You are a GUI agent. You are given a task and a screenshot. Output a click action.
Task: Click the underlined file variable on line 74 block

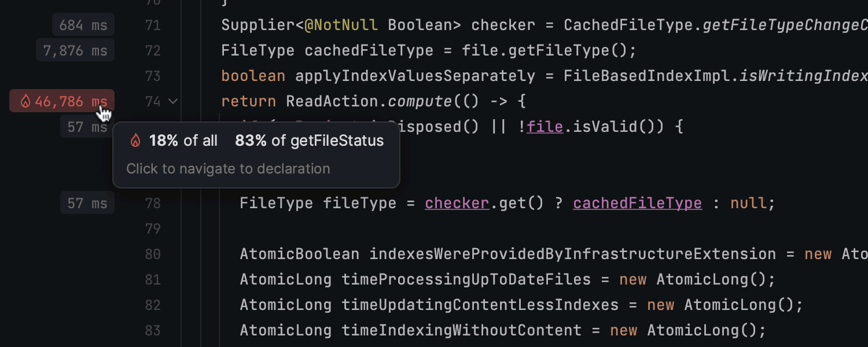(545, 126)
